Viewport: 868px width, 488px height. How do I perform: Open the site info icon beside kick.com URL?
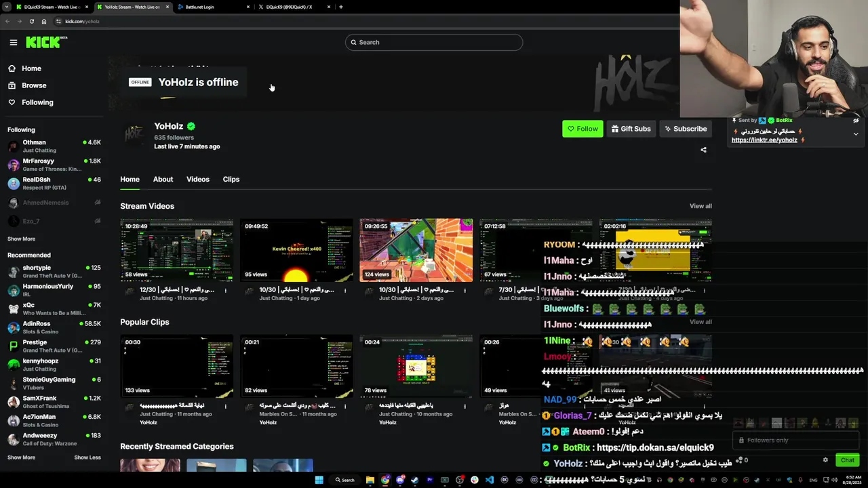tap(58, 21)
